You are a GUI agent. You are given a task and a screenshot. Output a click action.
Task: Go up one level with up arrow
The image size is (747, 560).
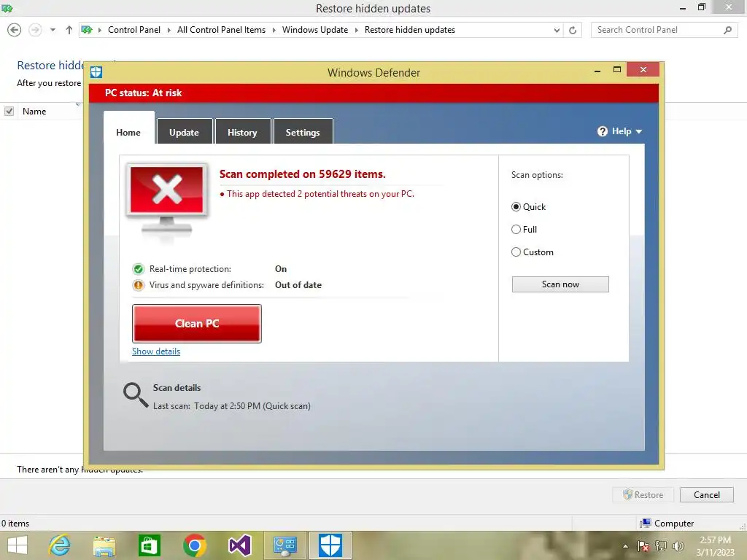point(69,30)
